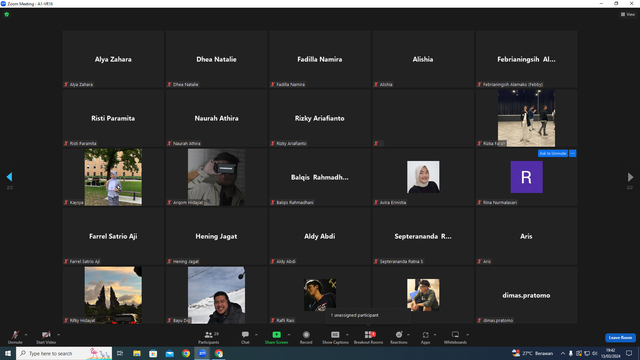This screenshot has height=360, width=640.
Task: Go to next gallery page arrow
Action: pyautogui.click(x=630, y=177)
